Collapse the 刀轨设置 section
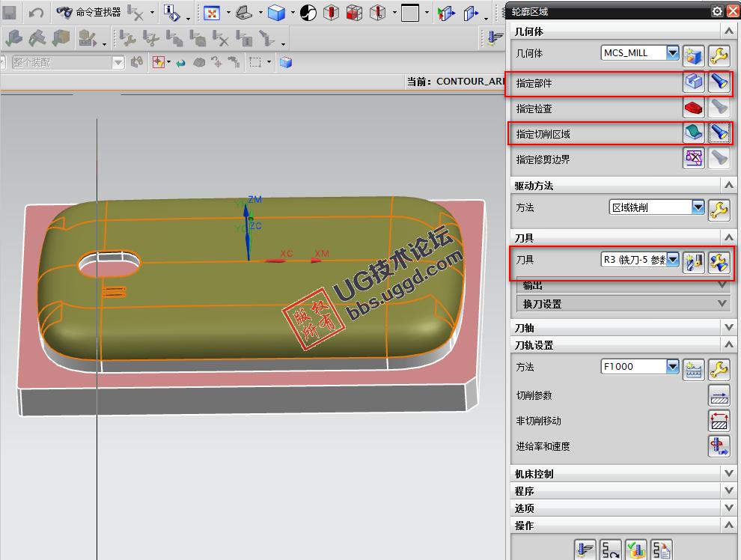Screen dimensions: 741x560 click(x=730, y=345)
